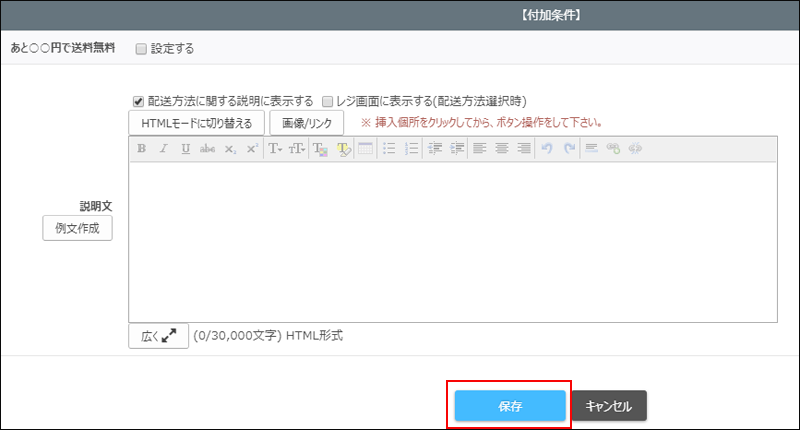Click the red 挿入個所をクリックしてから note

tap(482, 122)
